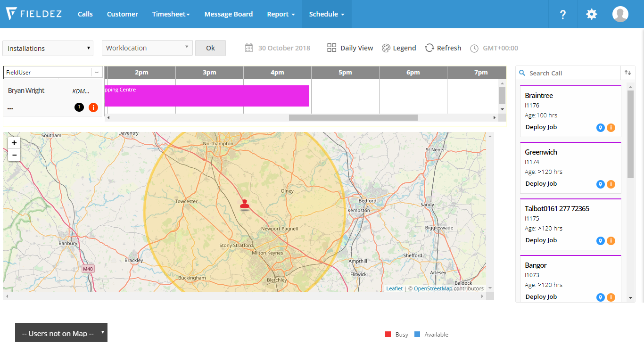644x362 pixels.
Task: Click the red info icon on Bryan Wright's row
Action: click(93, 107)
